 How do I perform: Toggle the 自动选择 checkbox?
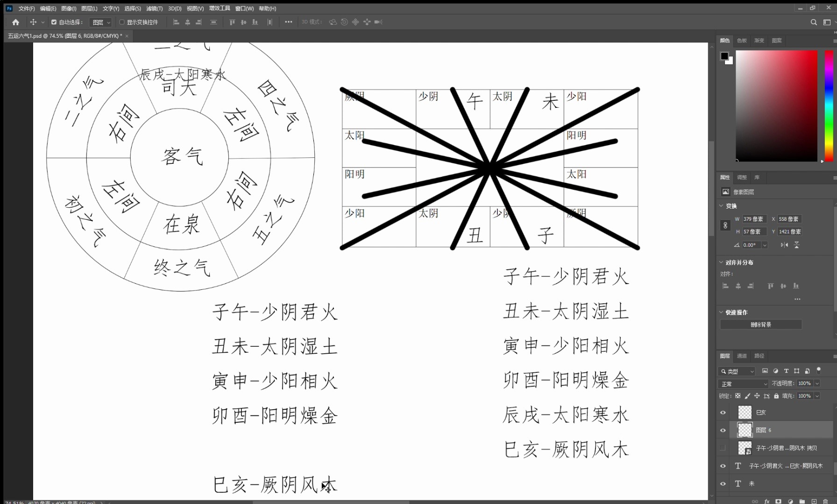pos(54,22)
